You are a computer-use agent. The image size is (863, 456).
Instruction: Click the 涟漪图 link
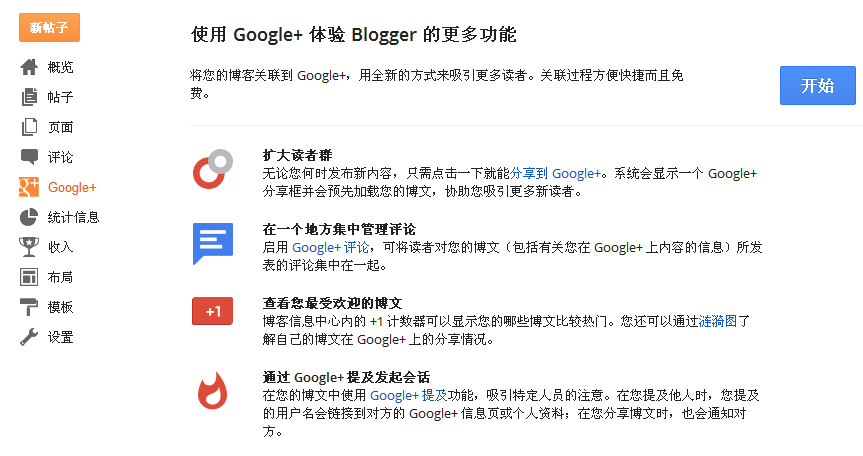718,321
